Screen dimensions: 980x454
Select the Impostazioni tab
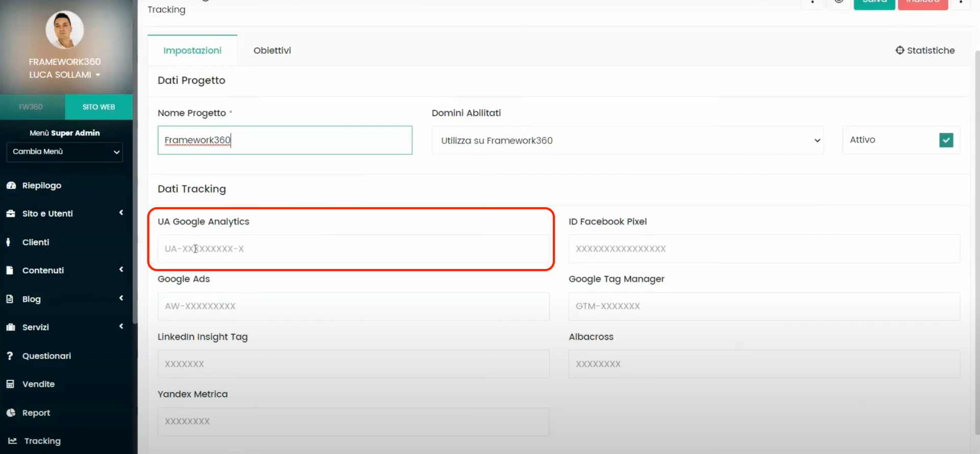[192, 51]
